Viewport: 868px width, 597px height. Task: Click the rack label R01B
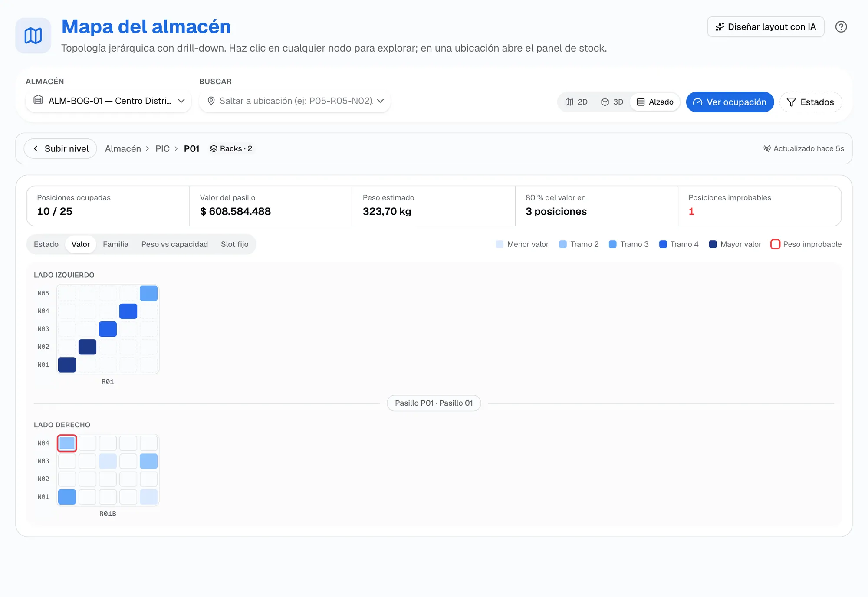(108, 514)
